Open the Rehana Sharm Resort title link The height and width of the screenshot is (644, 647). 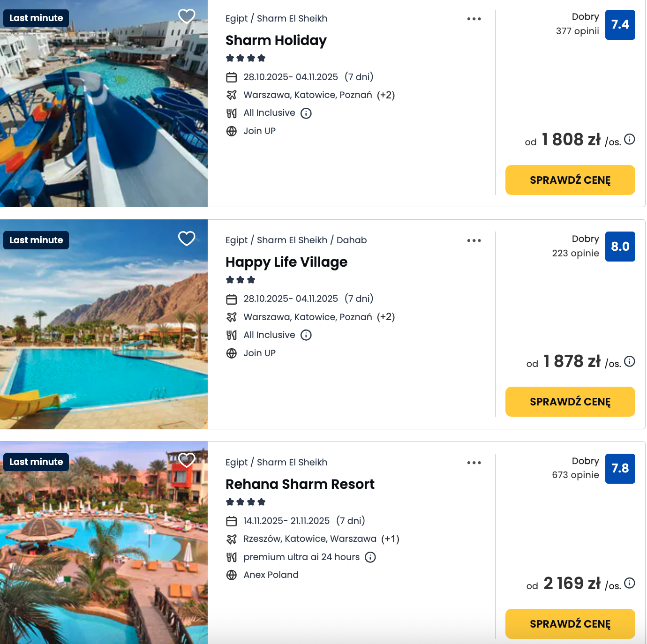(300, 484)
